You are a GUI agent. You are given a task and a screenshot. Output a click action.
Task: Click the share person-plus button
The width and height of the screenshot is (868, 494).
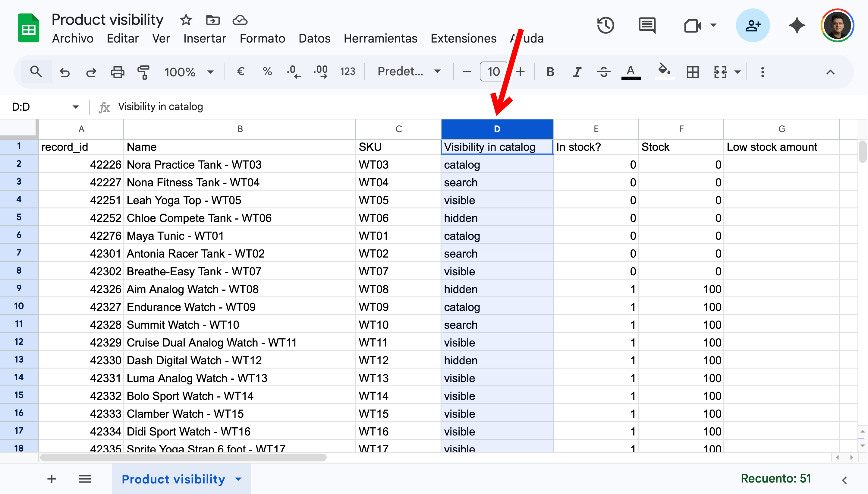click(x=753, y=25)
